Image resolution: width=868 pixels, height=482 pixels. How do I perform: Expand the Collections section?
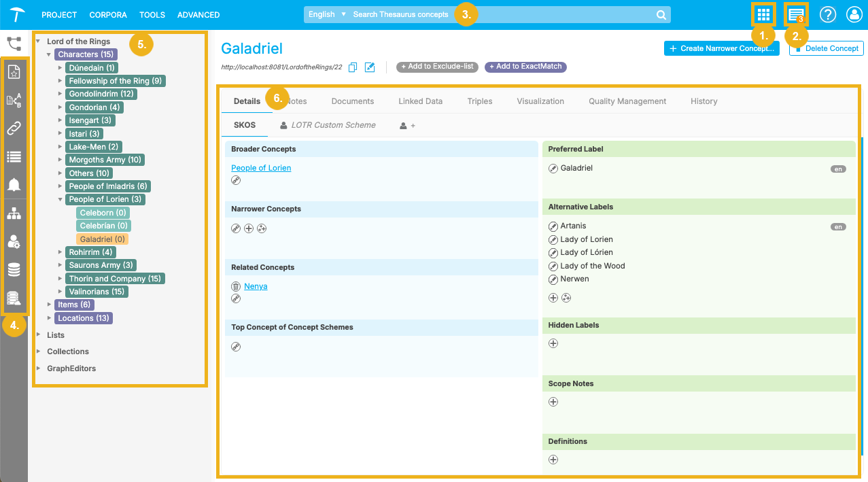39,351
